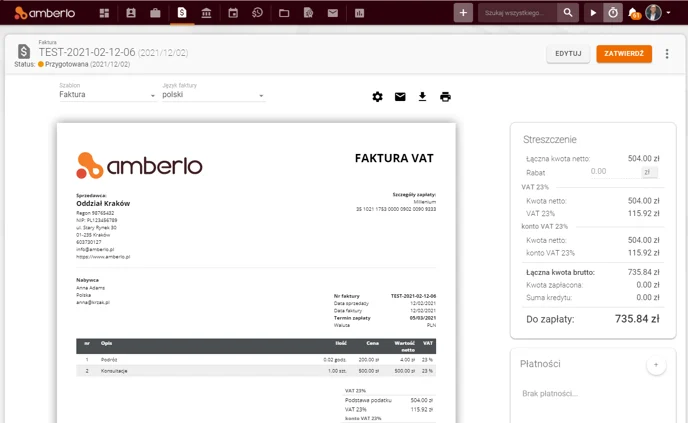This screenshot has height=423, width=688.
Task: Open the calendar icon in navigation
Action: point(233,13)
